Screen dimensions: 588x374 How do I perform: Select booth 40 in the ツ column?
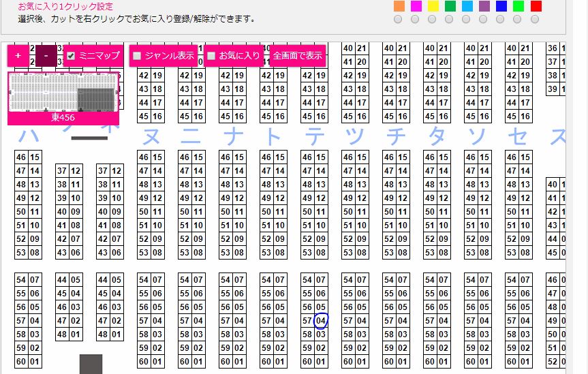tap(348, 48)
